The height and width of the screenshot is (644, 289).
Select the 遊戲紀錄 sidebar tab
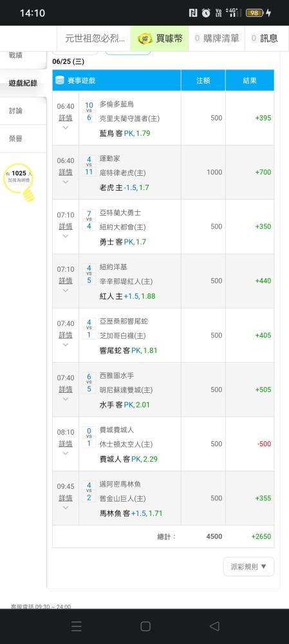click(x=23, y=83)
